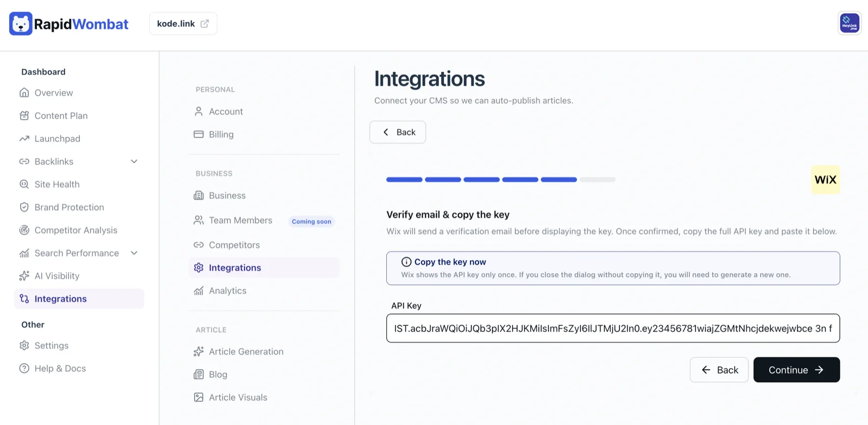The height and width of the screenshot is (425, 868).
Task: Click the Billing card icon
Action: [x=199, y=134]
